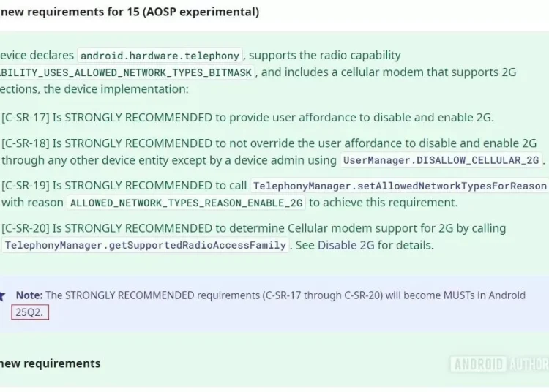Click the [C-SR-17] requirement label
Screen dimensions: 549x392
pyautogui.click(x=25, y=118)
